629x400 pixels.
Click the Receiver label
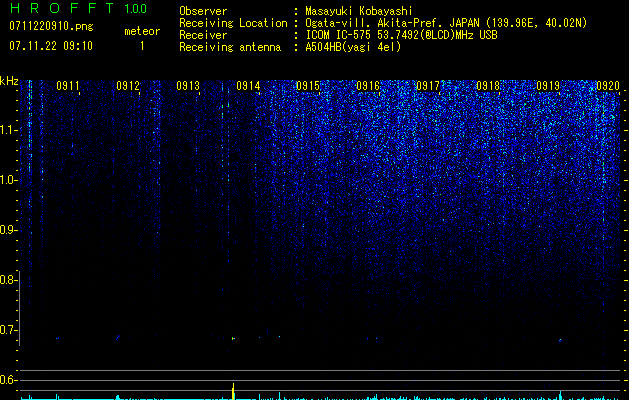pyautogui.click(x=203, y=35)
